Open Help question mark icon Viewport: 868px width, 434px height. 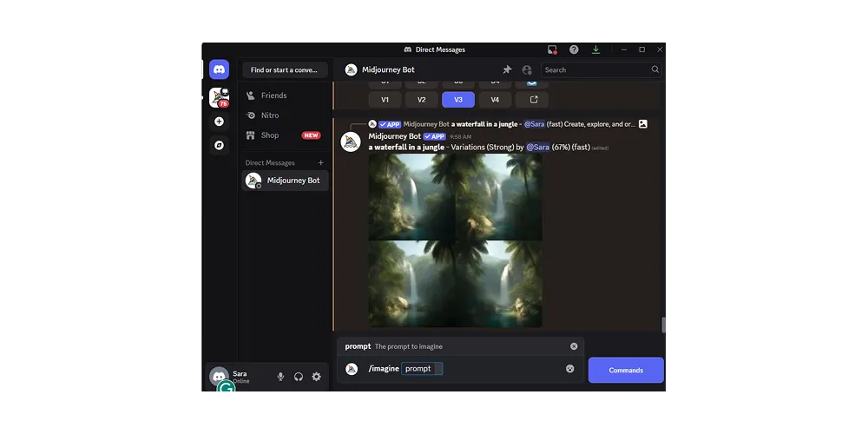tap(574, 49)
